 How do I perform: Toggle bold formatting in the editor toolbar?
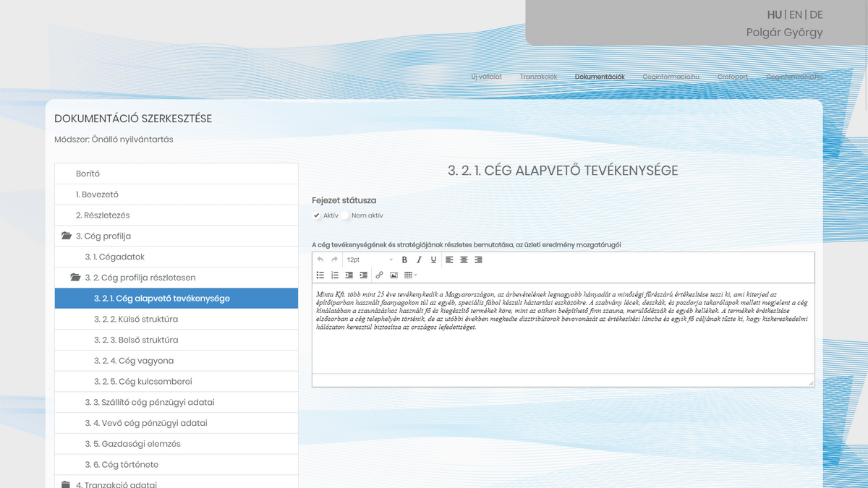coord(404,260)
